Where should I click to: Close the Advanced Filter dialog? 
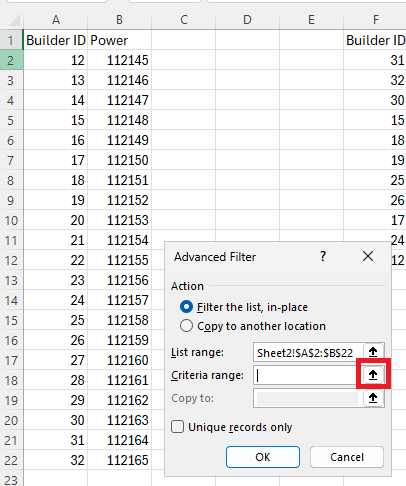point(368,256)
